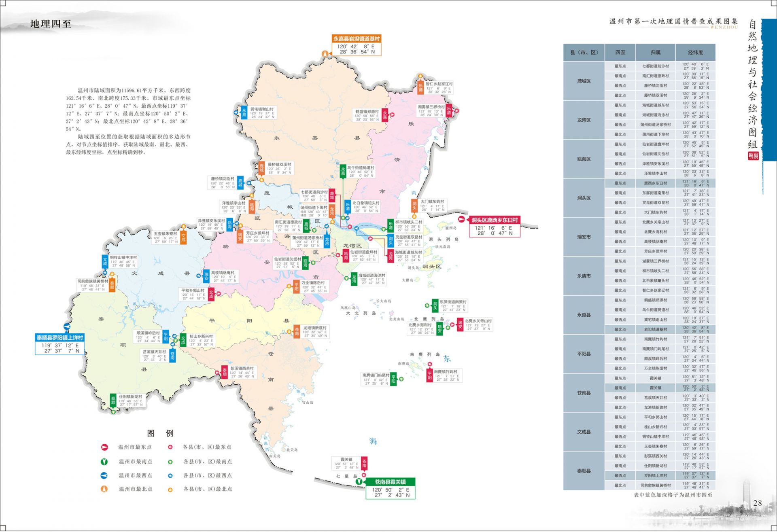Click the green 苍南县霞关镇 callout label

(x=390, y=482)
